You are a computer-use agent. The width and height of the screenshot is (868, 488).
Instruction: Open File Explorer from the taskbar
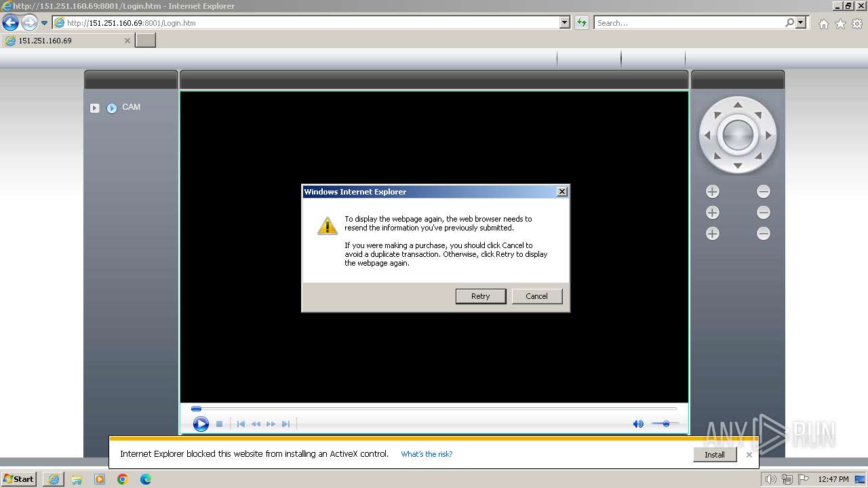(77, 479)
